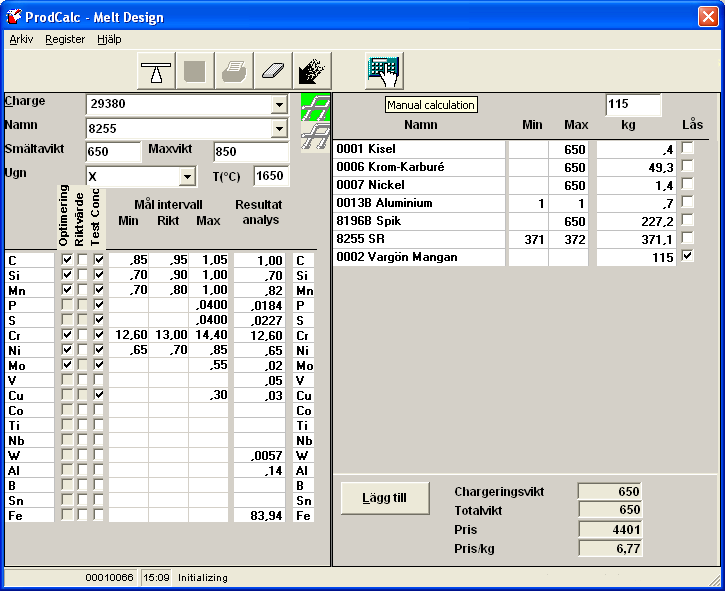This screenshot has width=725, height=591.
Task: Select the 0007 Nickel row name
Action: click(419, 185)
